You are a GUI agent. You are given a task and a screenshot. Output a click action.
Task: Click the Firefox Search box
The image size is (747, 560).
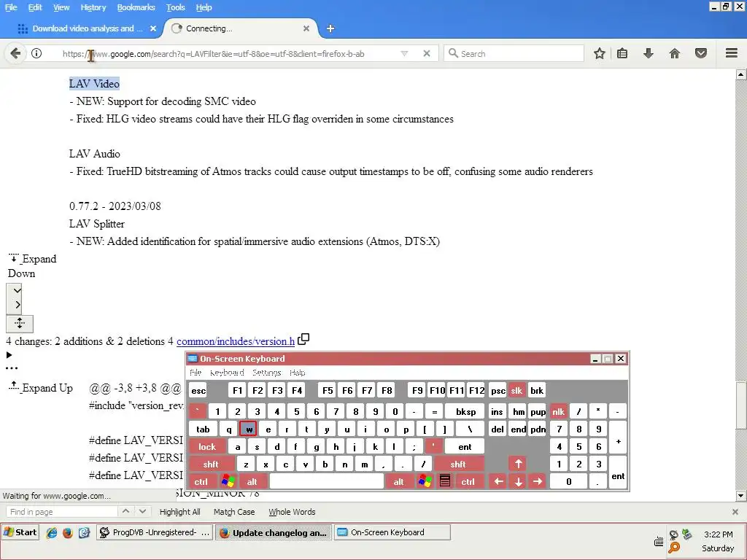tap(514, 53)
